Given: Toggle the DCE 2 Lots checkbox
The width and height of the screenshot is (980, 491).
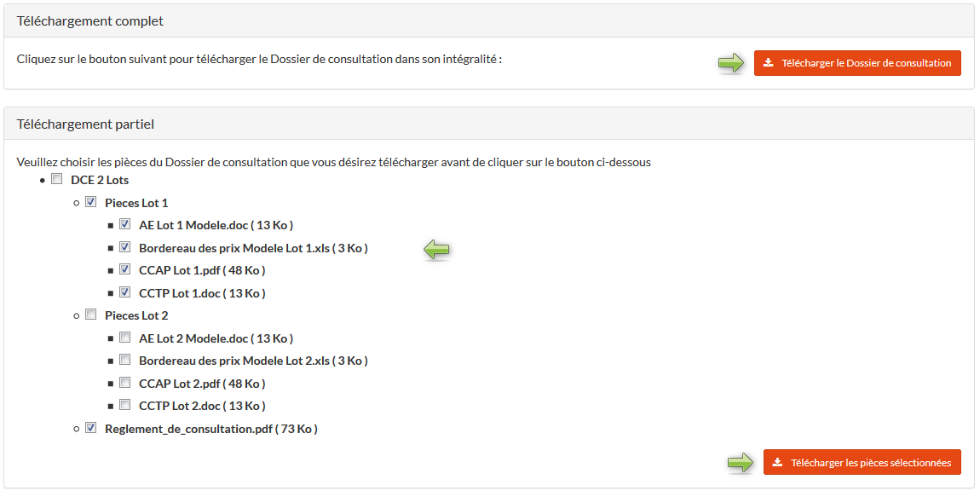Looking at the screenshot, I should 57,180.
